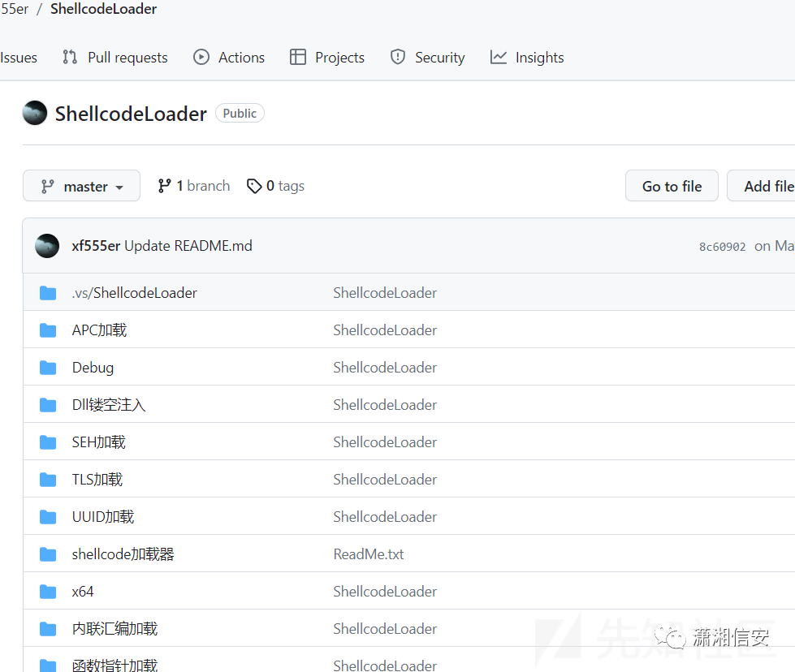
Task: Click the Public badge label
Action: (x=240, y=113)
